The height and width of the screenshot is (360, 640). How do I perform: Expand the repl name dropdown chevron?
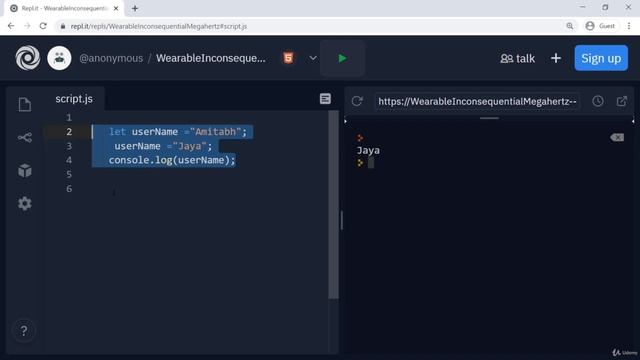313,58
